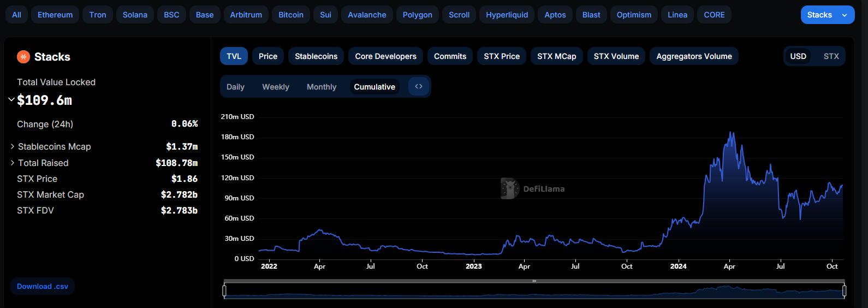Toggle the STX MCap series
The image size is (868, 308).
[x=557, y=56]
